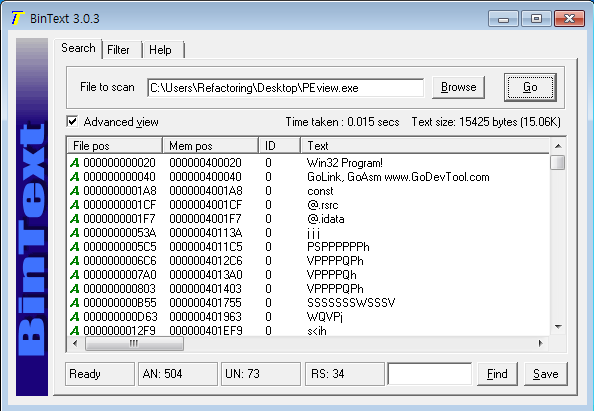
Task: Click the green A icon on the WQVPj row
Action: (75, 317)
